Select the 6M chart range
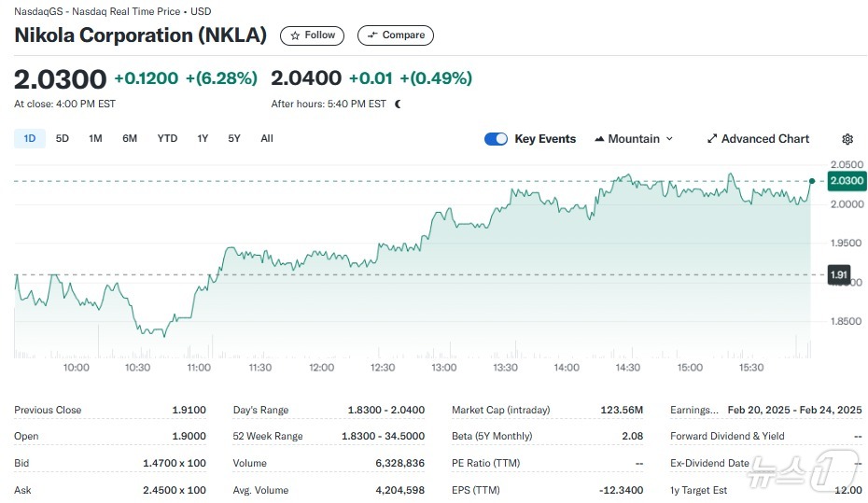The image size is (868, 503). 130,138
